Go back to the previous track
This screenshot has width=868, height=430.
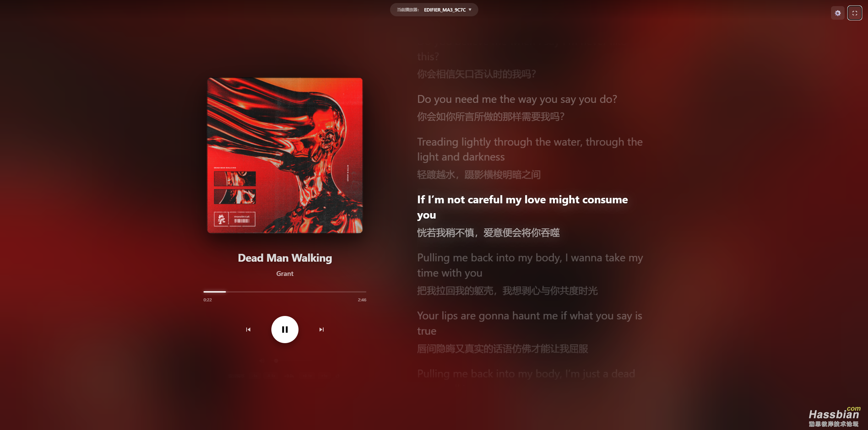pos(248,330)
